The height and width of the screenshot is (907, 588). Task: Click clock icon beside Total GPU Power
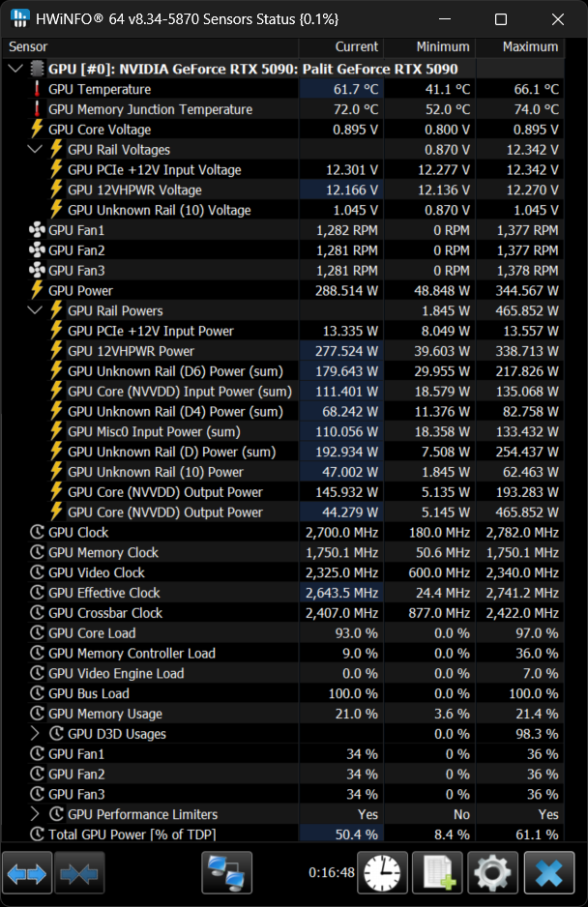coord(37,834)
